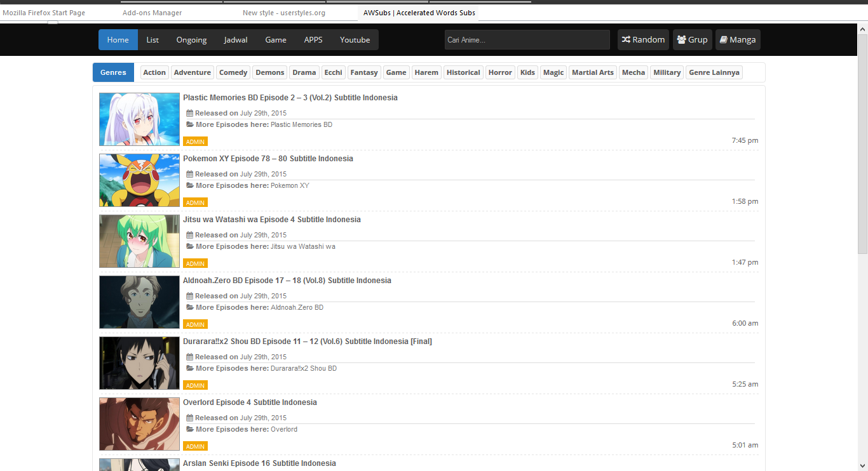Screen dimensions: 868x471
Task: Open Pokemon XY Episode 78 – 80 title link
Action: pos(268,159)
